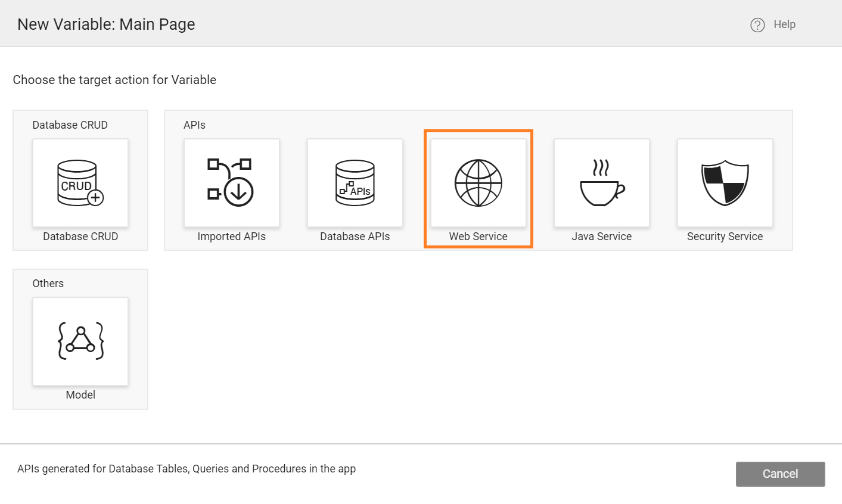842x504 pixels.
Task: Click the Others section header
Action: click(x=48, y=283)
